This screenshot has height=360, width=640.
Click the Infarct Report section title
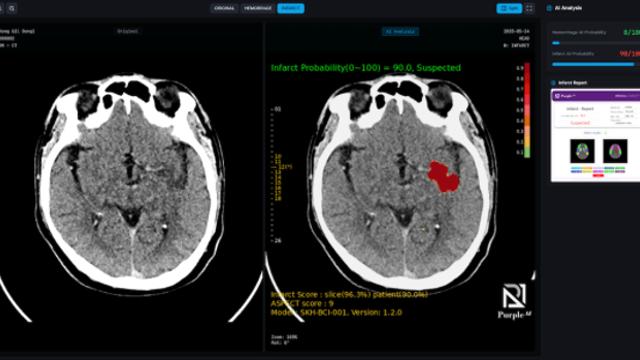[x=573, y=83]
